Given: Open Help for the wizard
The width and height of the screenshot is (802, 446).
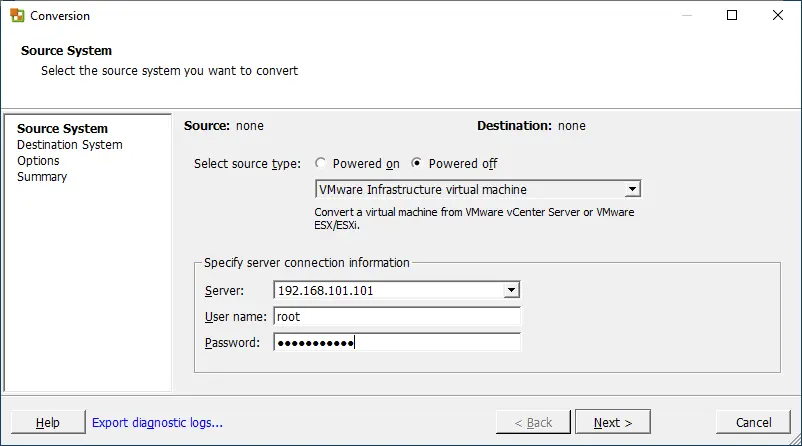Looking at the screenshot, I should (x=48, y=422).
